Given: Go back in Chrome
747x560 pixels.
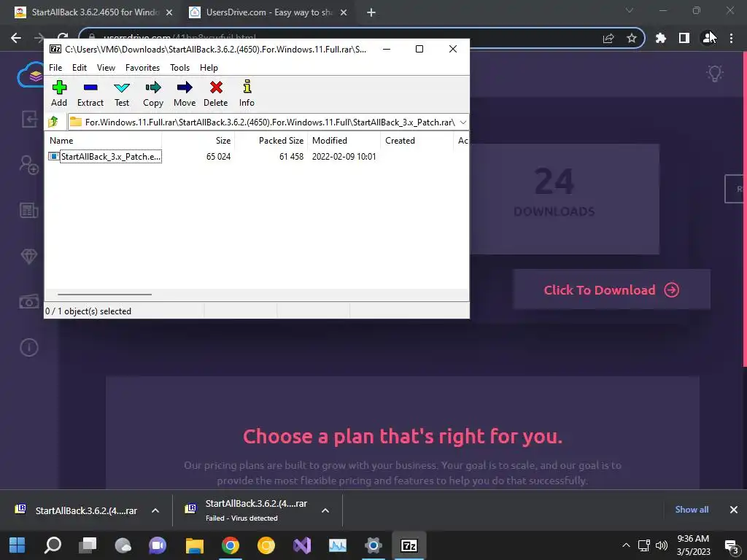Looking at the screenshot, I should (x=16, y=38).
